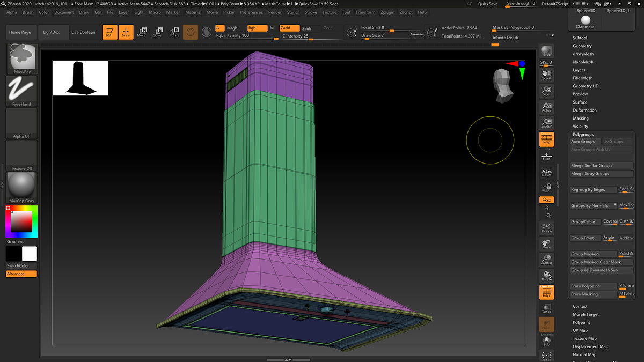Click the Actual size icon
The height and width of the screenshot is (362, 644).
(x=546, y=107)
